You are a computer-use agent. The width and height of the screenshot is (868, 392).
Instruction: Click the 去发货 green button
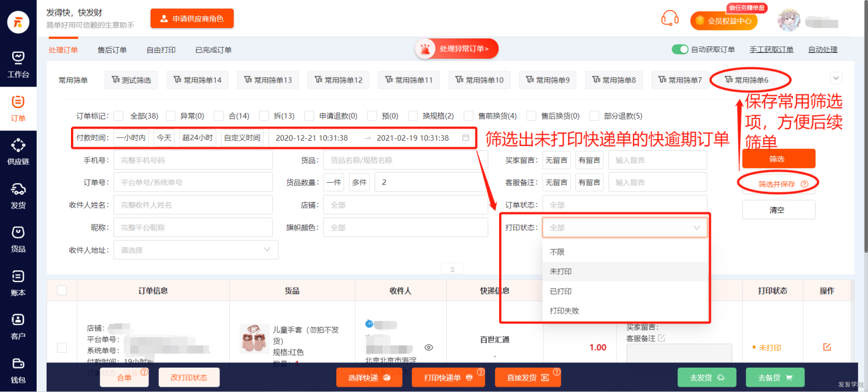[707, 377]
